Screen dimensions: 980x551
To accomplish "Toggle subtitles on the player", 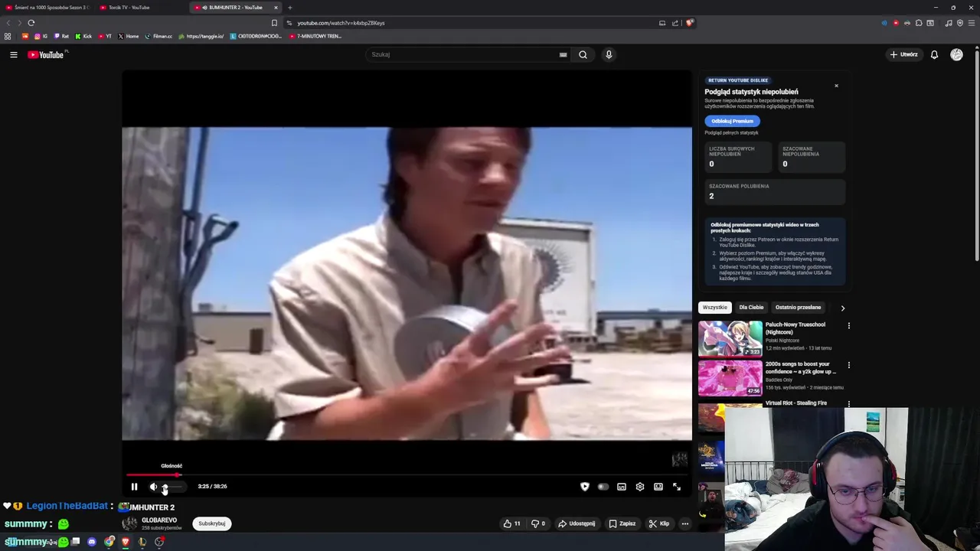I will click(622, 487).
